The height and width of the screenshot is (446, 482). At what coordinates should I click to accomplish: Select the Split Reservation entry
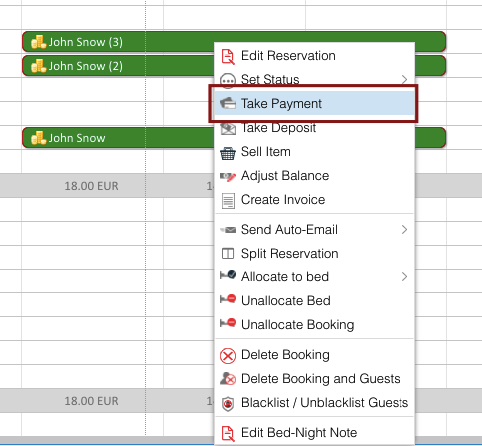pyautogui.click(x=314, y=254)
